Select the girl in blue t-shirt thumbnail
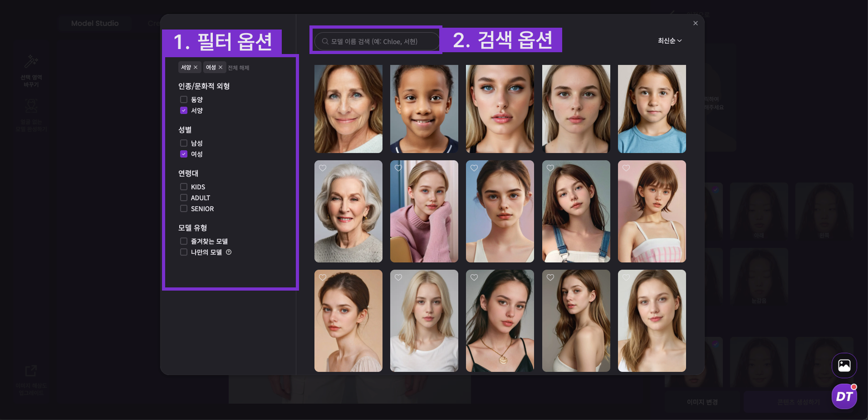868x420 pixels. click(x=652, y=109)
